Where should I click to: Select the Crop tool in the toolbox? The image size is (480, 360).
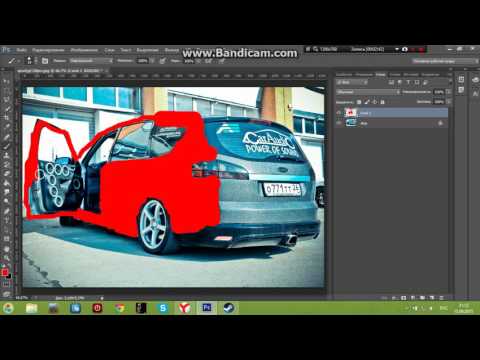6,117
